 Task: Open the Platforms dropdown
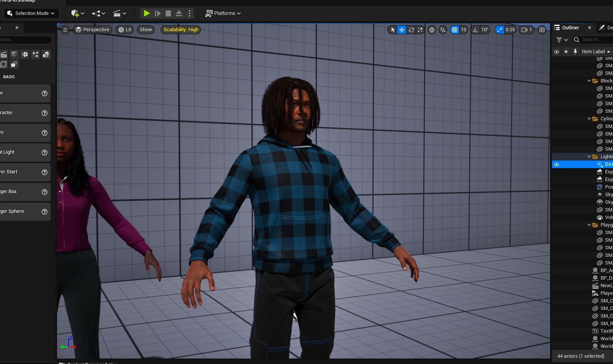pyautogui.click(x=223, y=13)
